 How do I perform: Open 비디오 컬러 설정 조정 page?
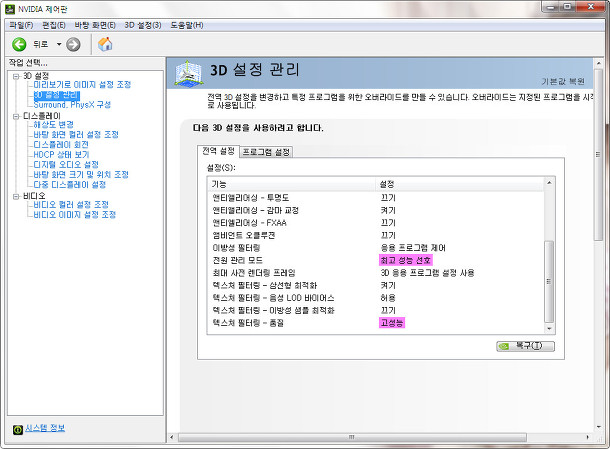[71, 205]
